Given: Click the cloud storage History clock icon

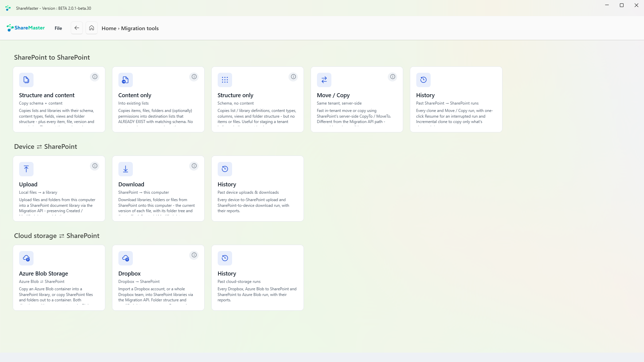Looking at the screenshot, I should (225, 258).
